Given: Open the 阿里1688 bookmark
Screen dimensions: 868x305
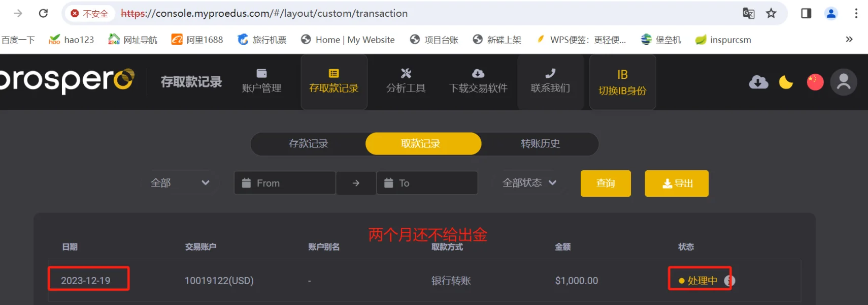Looking at the screenshot, I should tap(197, 40).
